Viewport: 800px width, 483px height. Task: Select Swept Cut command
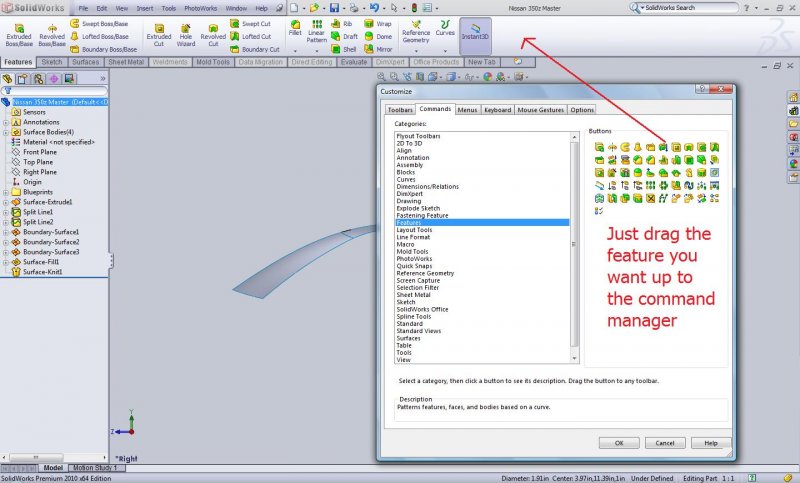click(x=251, y=23)
